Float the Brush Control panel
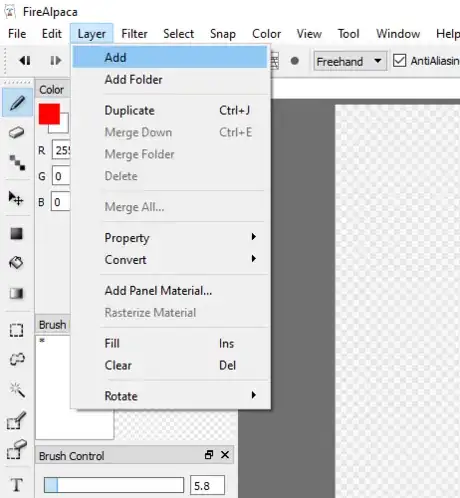Image resolution: width=460 pixels, height=498 pixels. pos(209,455)
